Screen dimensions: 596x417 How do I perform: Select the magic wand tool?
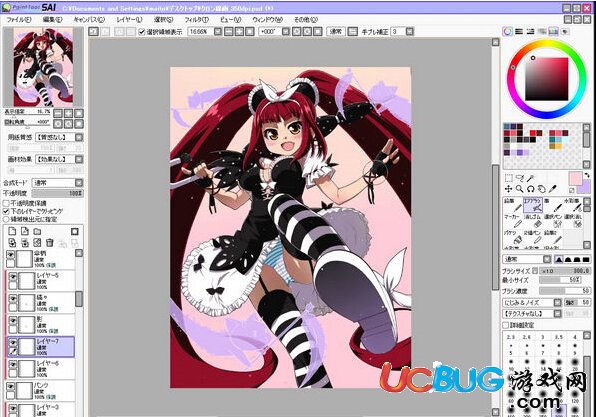[530, 178]
